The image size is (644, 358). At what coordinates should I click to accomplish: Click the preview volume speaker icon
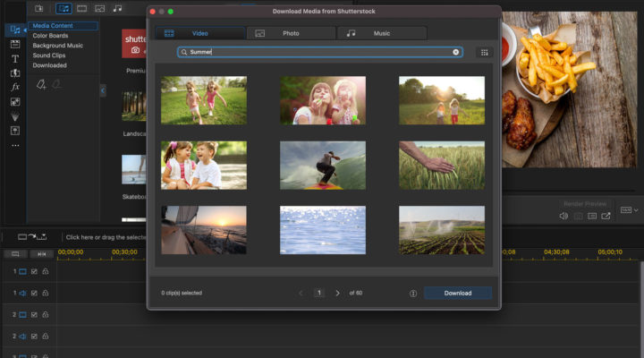(x=563, y=216)
